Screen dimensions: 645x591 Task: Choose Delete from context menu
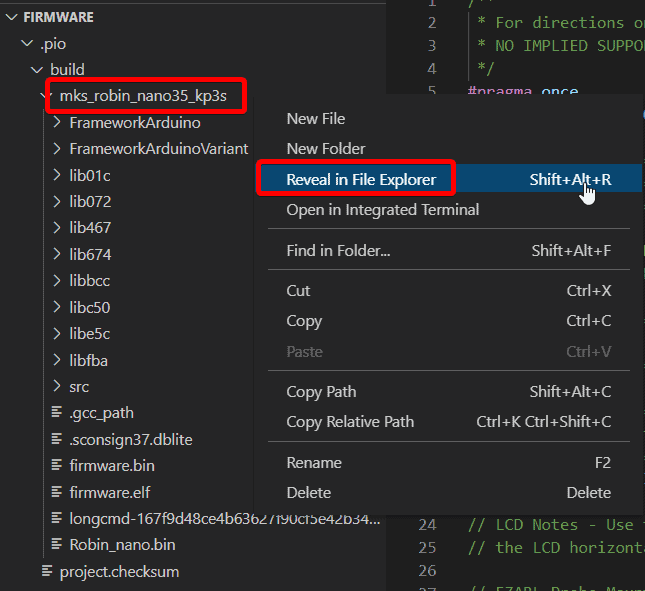[x=308, y=493]
